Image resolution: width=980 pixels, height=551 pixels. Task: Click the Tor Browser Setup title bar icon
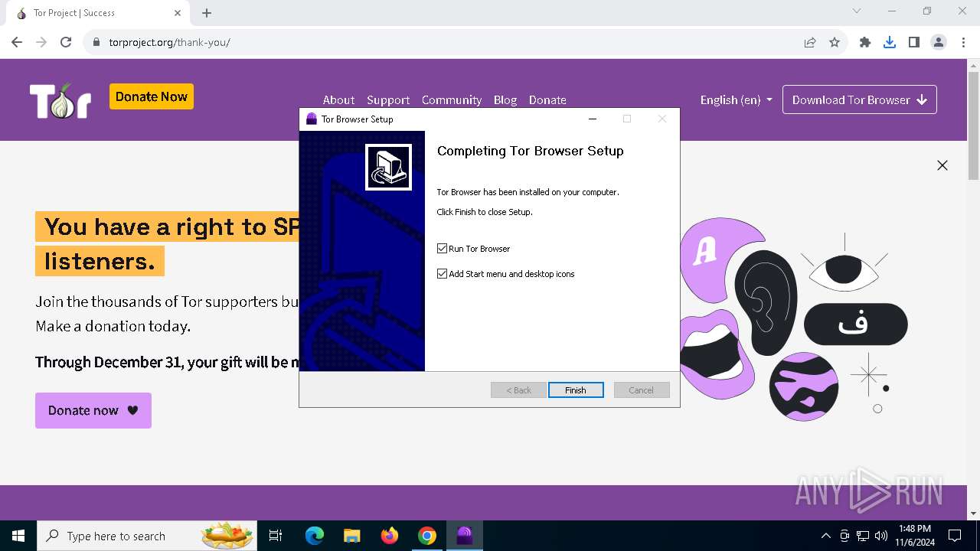(312, 119)
